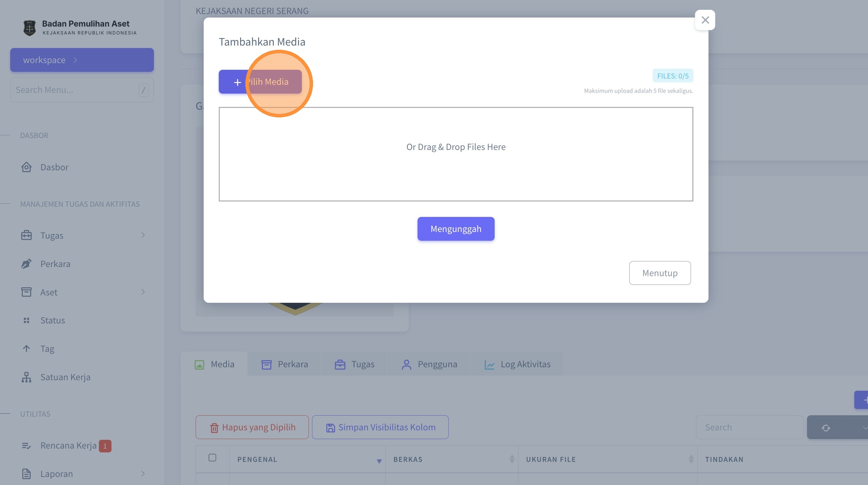868x485 pixels.
Task: Switch to the Perkara tab
Action: (284, 364)
